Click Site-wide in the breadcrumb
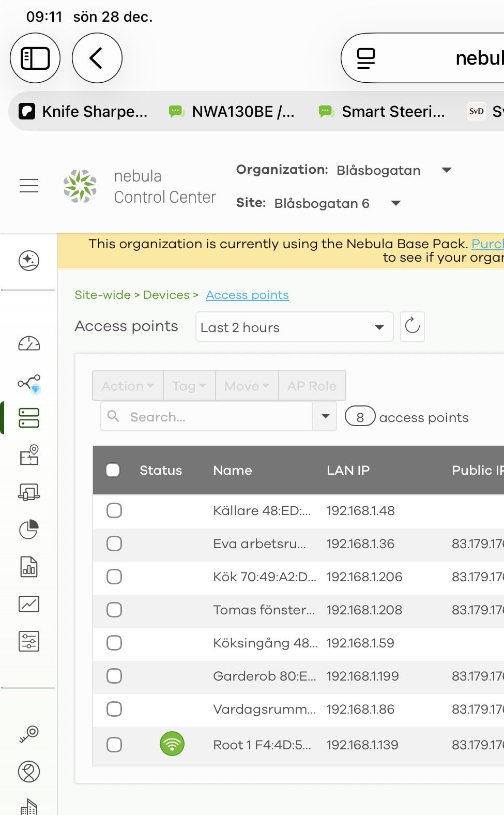The width and height of the screenshot is (504, 815). pos(102,295)
